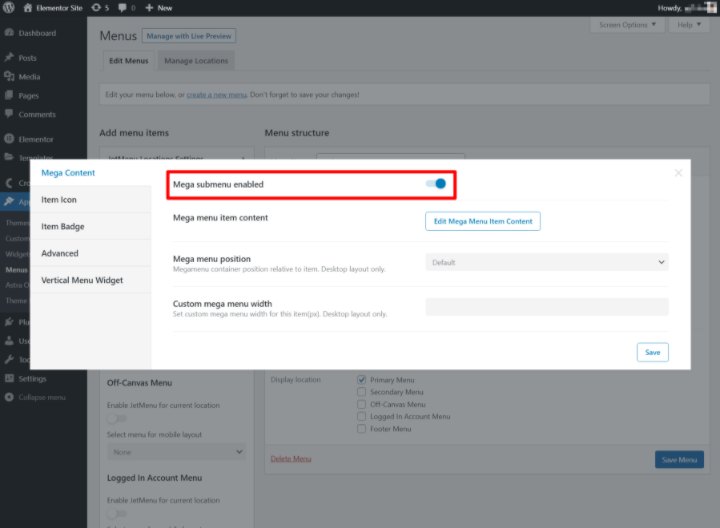Click the Collapse menu icon
The height and width of the screenshot is (528, 720).
[x=9, y=397]
